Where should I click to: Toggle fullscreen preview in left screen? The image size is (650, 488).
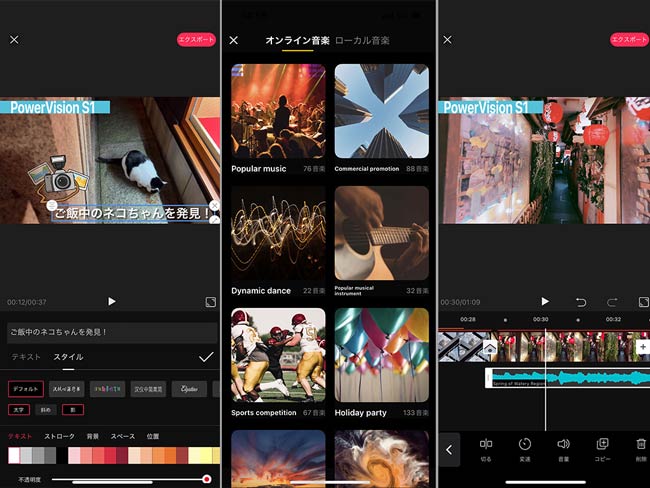(x=211, y=302)
